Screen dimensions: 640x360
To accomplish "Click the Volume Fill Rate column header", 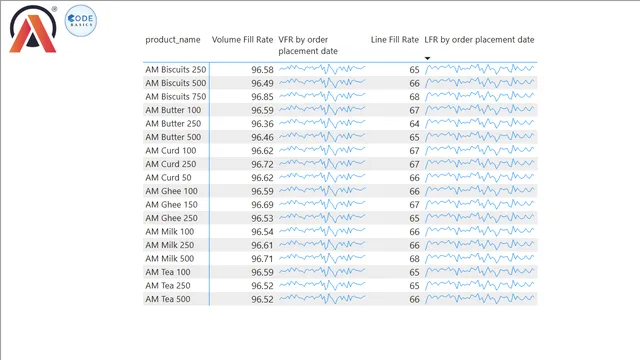I will [x=242, y=40].
